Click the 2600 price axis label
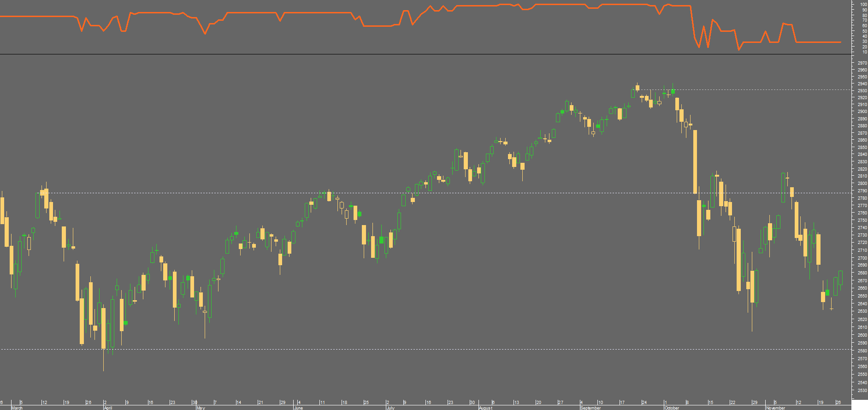Image resolution: width=868 pixels, height=410 pixels. 862,335
